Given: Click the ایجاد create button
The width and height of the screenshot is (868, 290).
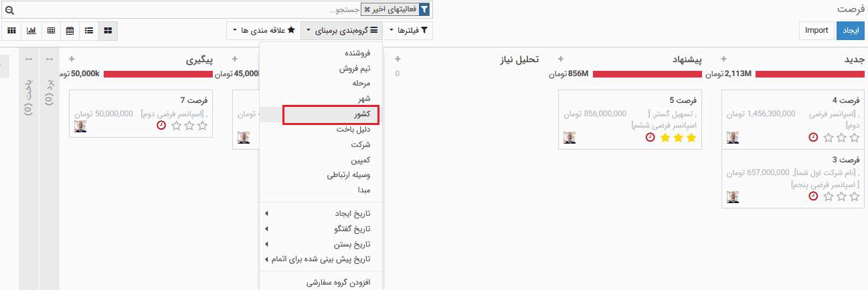Looking at the screenshot, I should tap(849, 31).
